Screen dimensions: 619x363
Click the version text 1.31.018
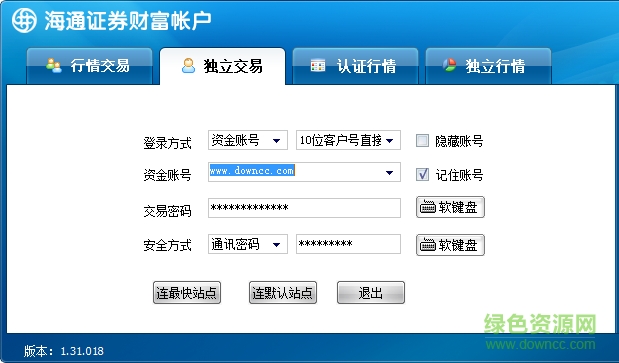82,351
